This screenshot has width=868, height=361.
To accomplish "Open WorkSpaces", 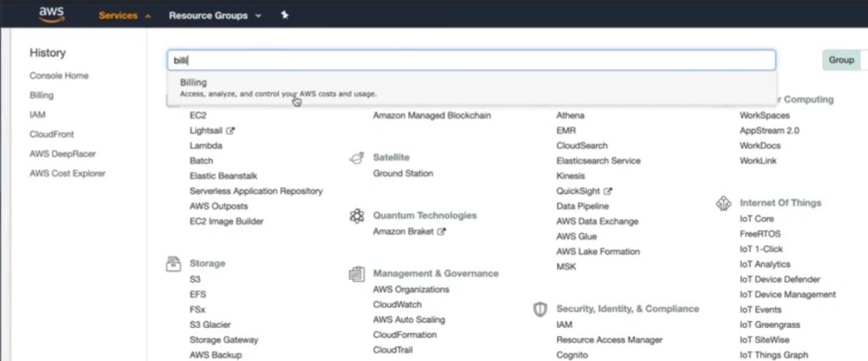I will [765, 116].
